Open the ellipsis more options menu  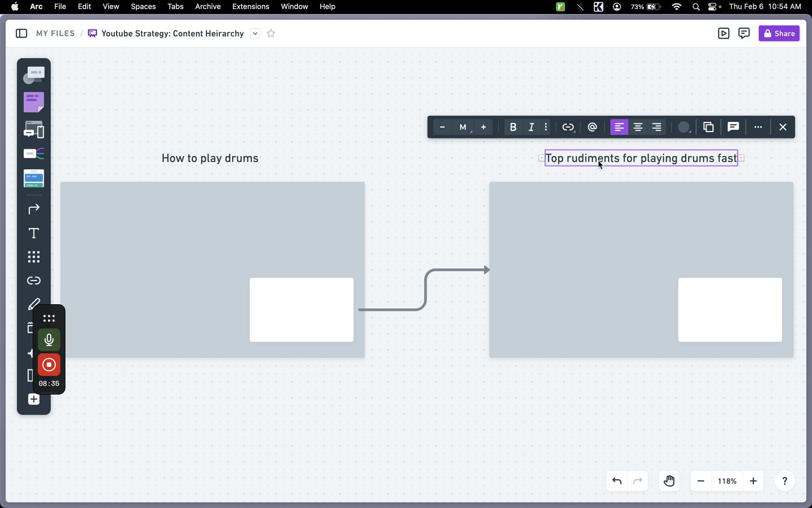758,127
